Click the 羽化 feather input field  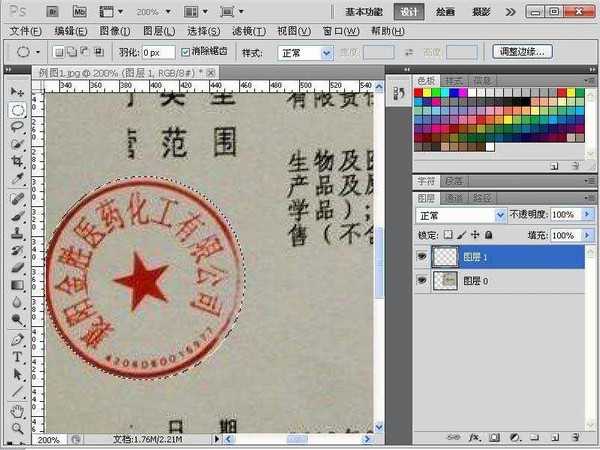(158, 52)
